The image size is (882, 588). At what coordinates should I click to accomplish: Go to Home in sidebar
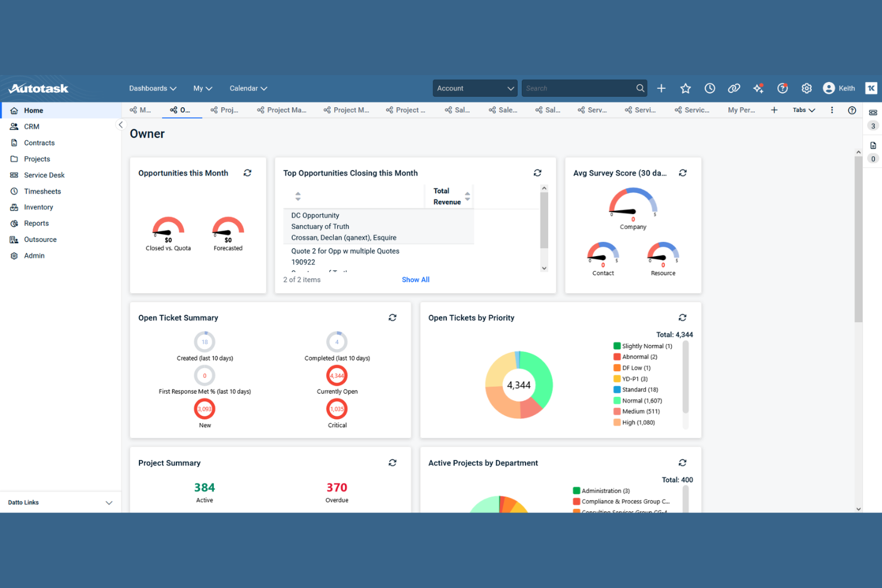click(60, 111)
